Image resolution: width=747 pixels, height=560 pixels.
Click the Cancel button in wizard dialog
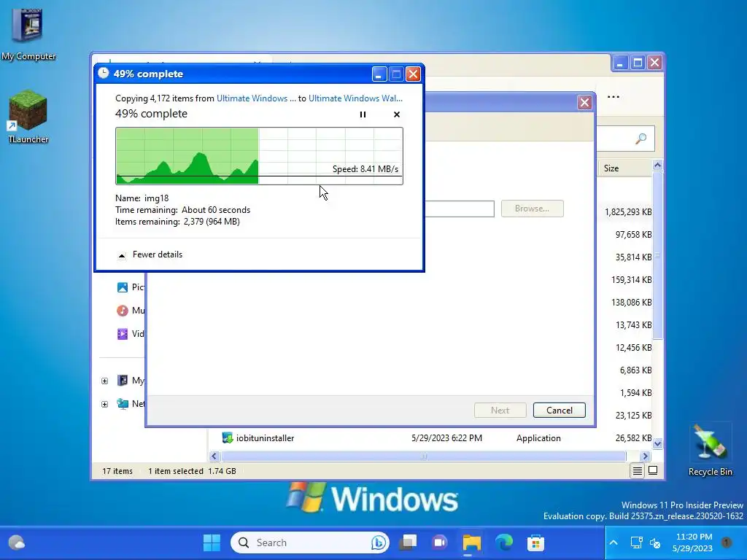tap(559, 410)
